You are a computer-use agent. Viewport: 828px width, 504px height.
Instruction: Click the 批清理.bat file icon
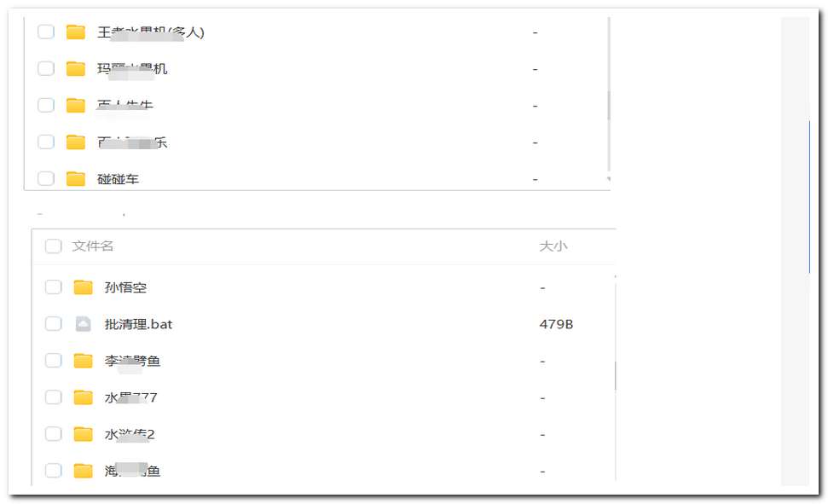click(x=83, y=324)
